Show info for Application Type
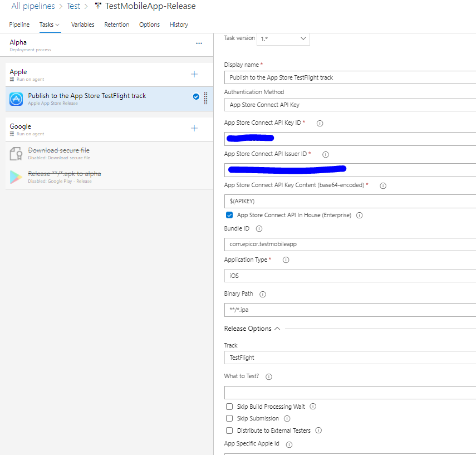 (x=286, y=260)
